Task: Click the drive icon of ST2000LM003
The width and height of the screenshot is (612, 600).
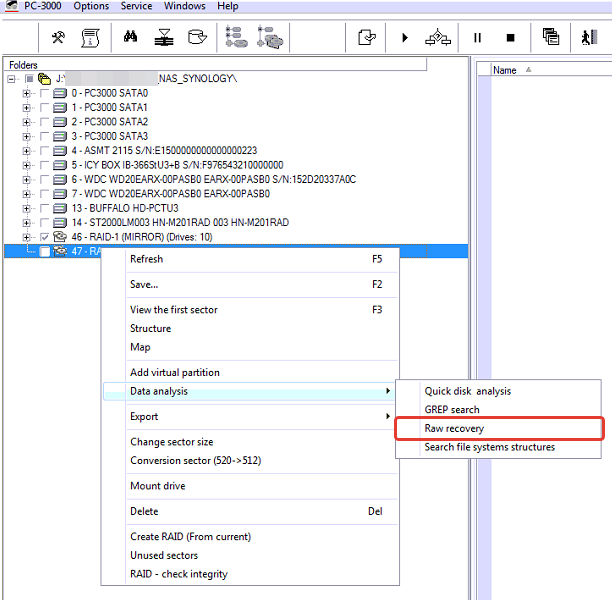Action: (x=60, y=223)
